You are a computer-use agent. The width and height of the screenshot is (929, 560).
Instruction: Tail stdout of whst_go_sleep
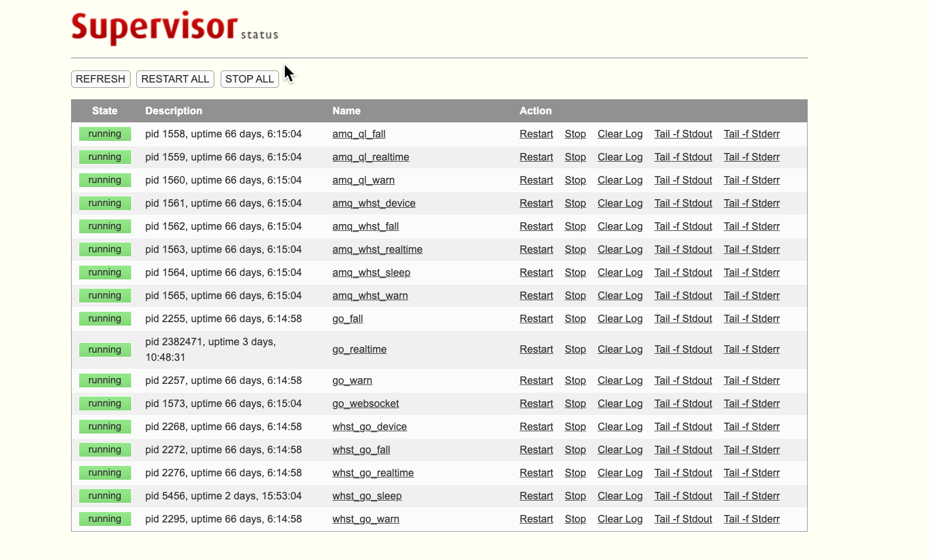683,496
